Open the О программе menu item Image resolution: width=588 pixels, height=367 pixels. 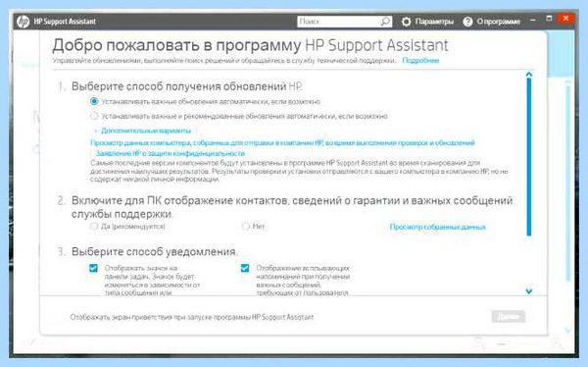pyautogui.click(x=499, y=22)
